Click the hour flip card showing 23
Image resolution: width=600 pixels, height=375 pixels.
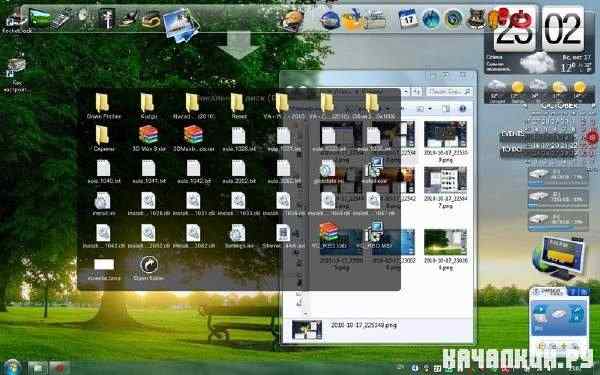515,29
